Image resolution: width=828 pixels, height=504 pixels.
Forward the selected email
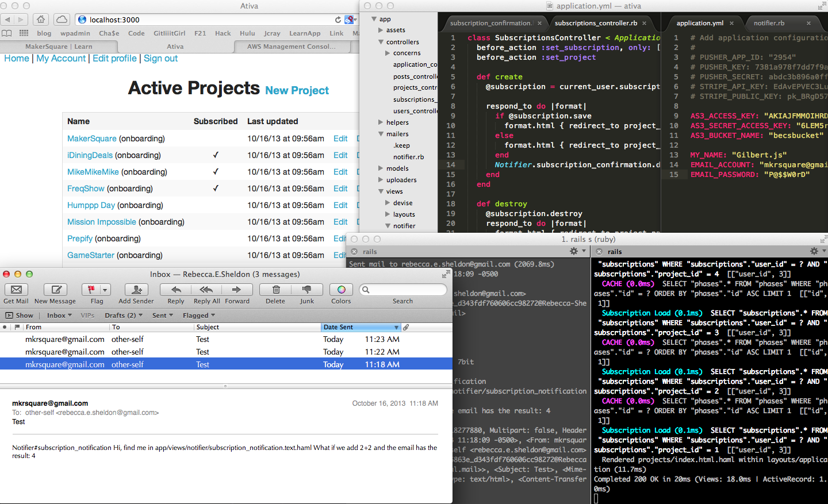click(236, 290)
